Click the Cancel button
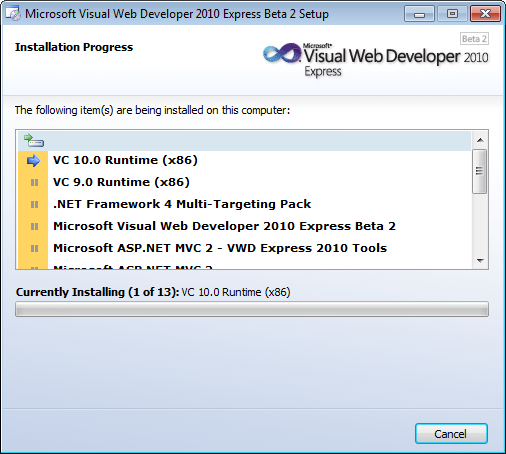 point(451,434)
